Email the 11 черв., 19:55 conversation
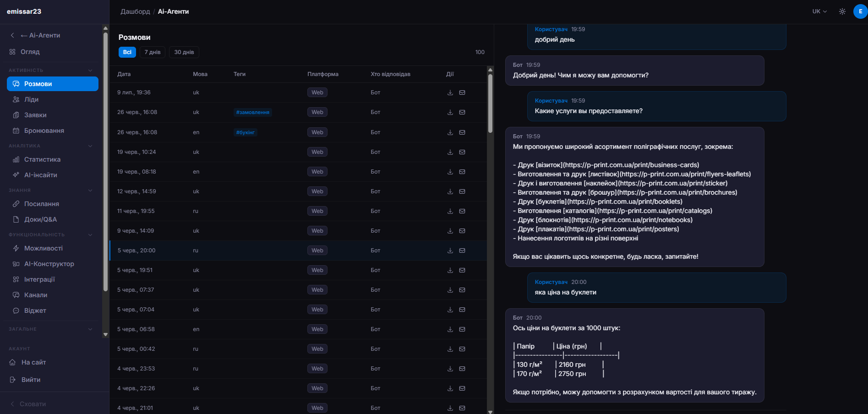Viewport: 868px width, 414px height. pos(462,211)
